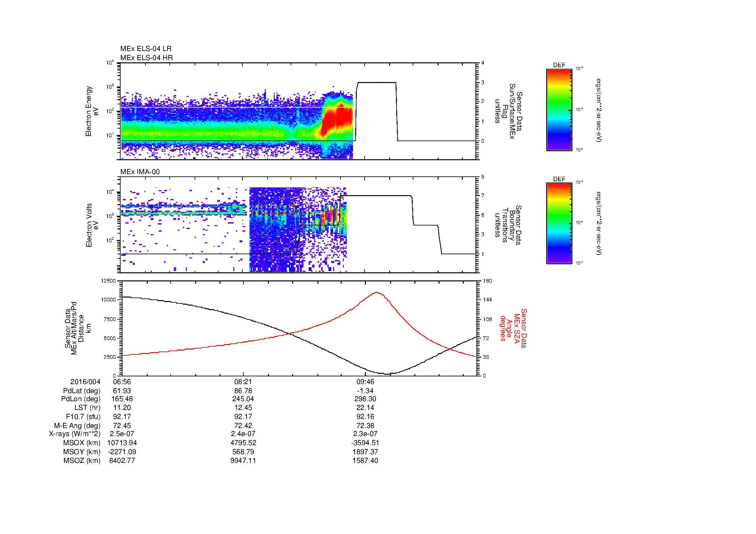Click the top color bar units label

click(x=599, y=110)
